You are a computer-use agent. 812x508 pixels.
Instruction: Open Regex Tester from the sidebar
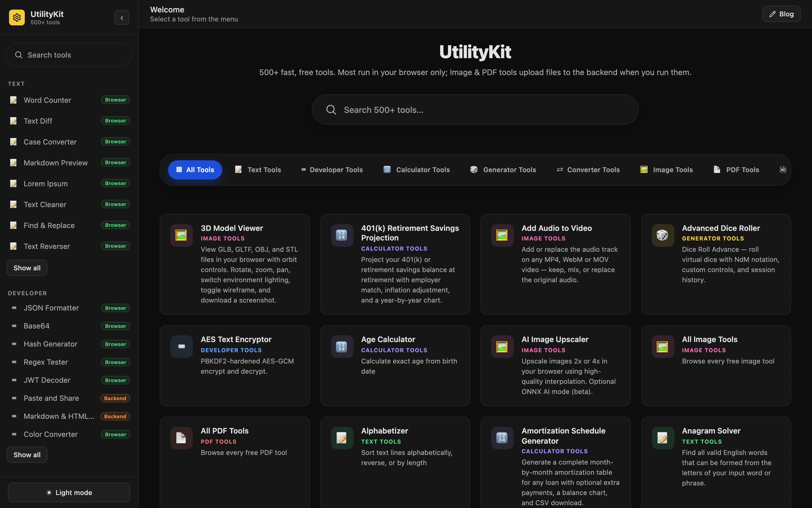pos(69,362)
